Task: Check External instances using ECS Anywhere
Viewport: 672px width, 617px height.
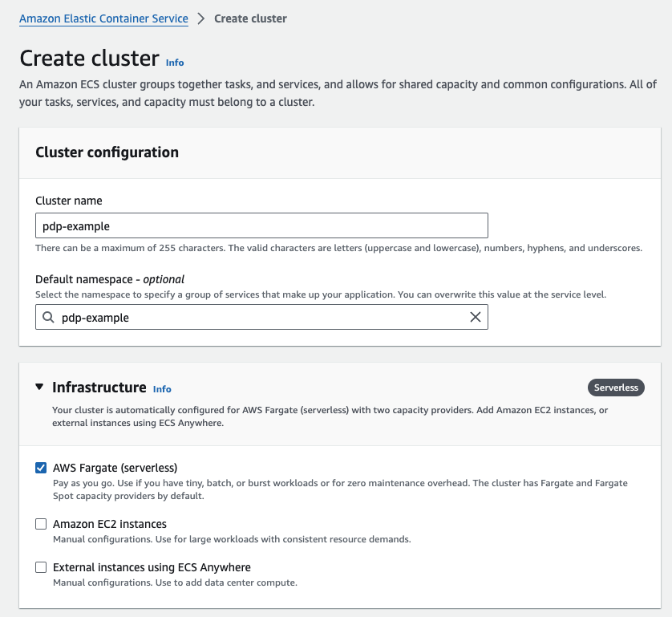Action: pyautogui.click(x=41, y=567)
